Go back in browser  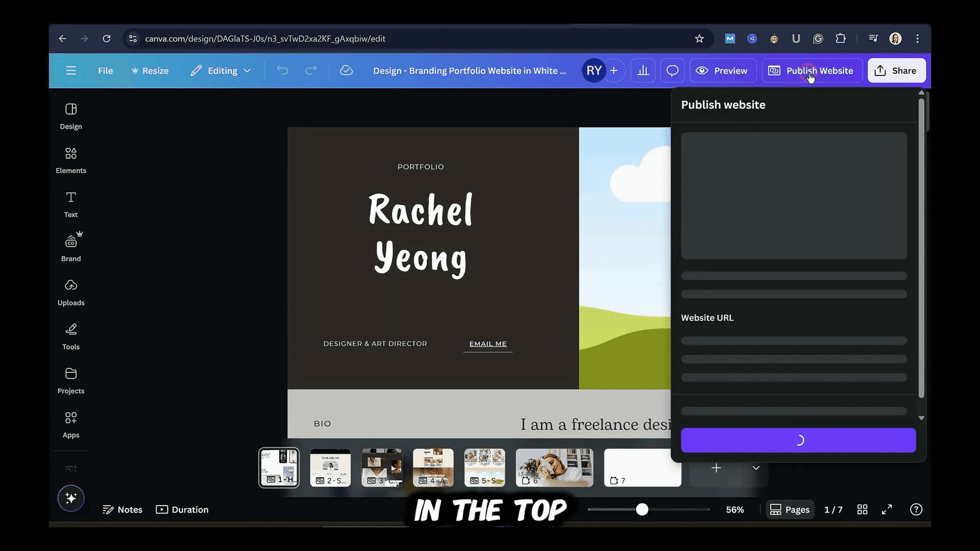[x=62, y=39]
